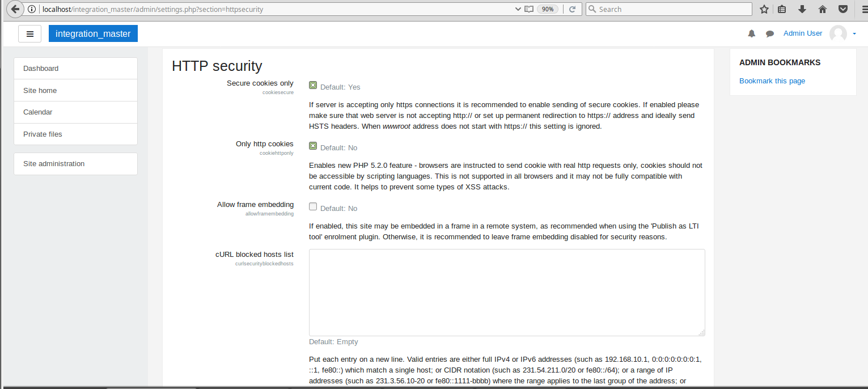Click the ADMIN BOOKMARKS block title
The image size is (868, 389).
coord(780,62)
